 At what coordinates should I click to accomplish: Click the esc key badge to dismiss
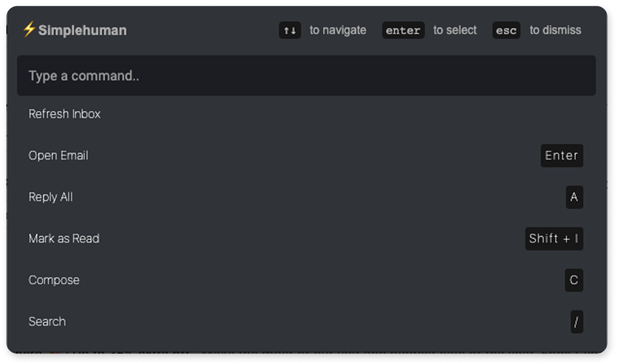506,30
